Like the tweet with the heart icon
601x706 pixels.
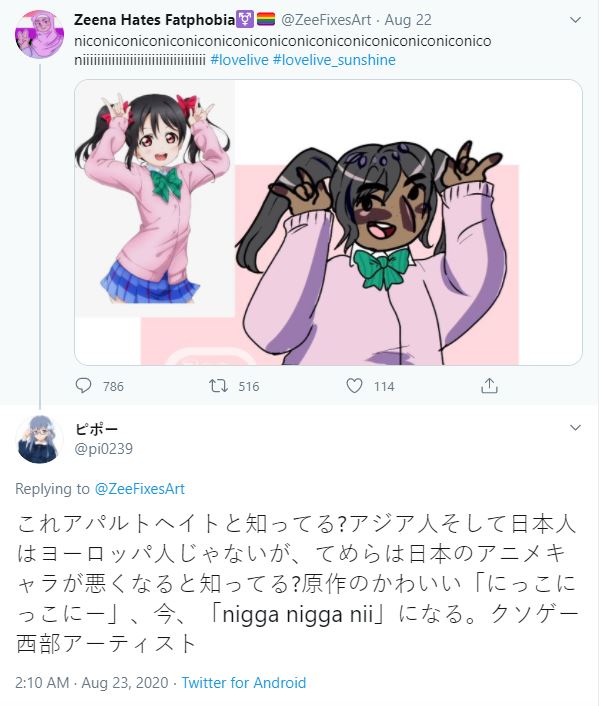[x=354, y=386]
